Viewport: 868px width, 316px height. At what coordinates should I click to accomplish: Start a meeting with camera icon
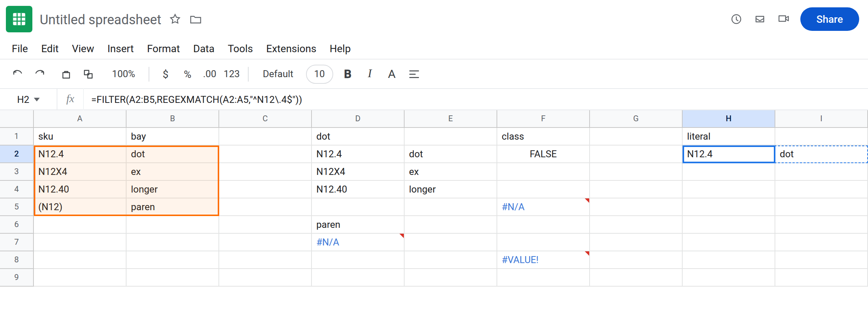[x=784, y=19]
